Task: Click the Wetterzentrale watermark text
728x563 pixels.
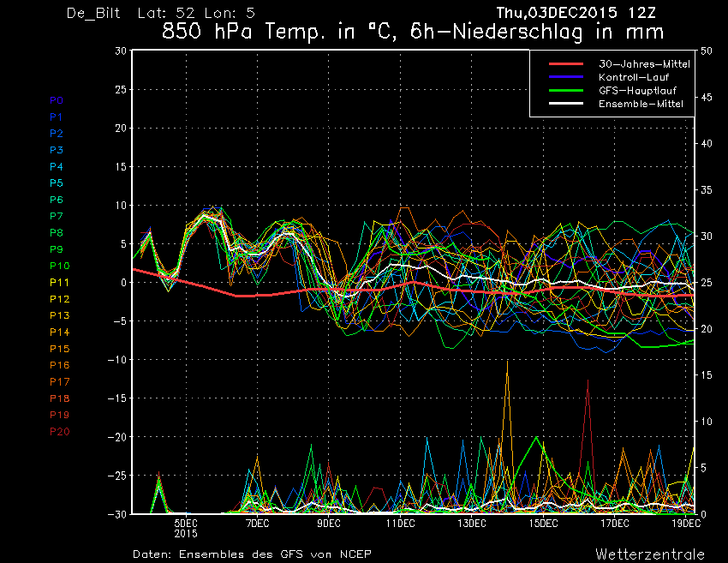Action: (650, 554)
